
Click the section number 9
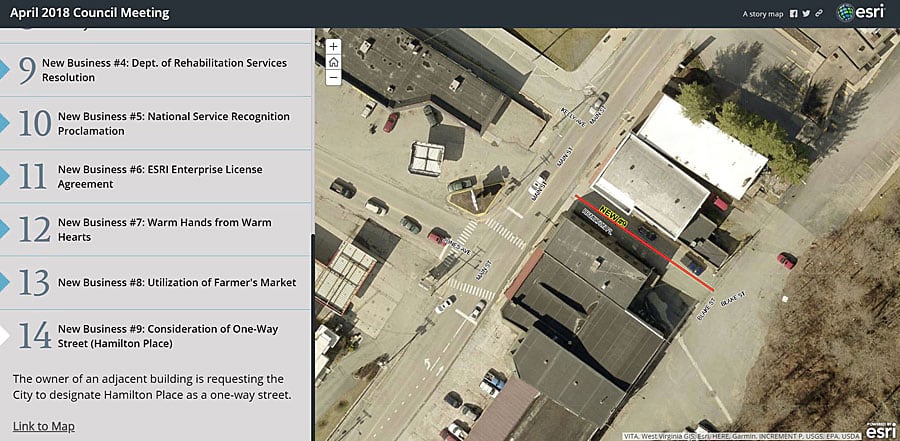click(x=27, y=70)
